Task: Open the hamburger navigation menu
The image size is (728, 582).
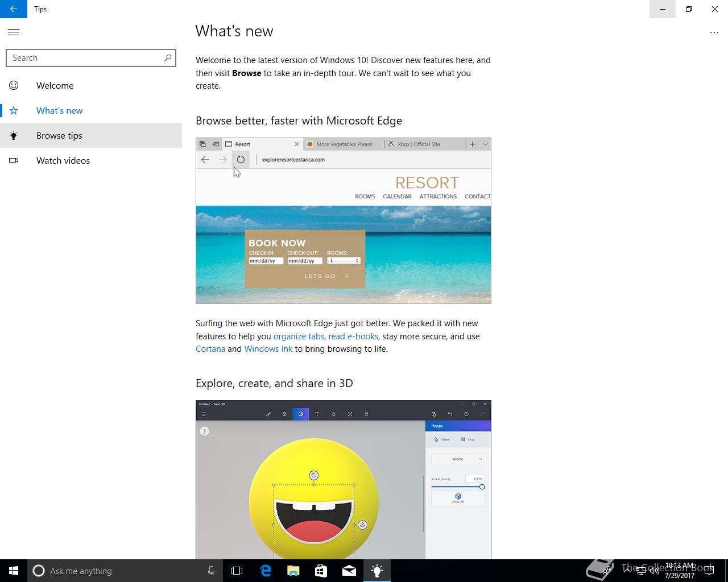Action: tap(14, 32)
